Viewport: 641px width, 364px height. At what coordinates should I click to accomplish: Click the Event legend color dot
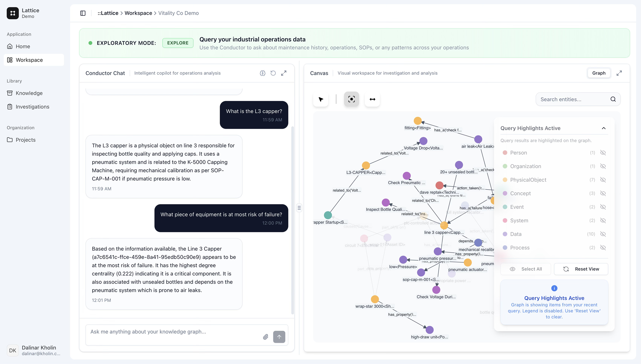505,207
